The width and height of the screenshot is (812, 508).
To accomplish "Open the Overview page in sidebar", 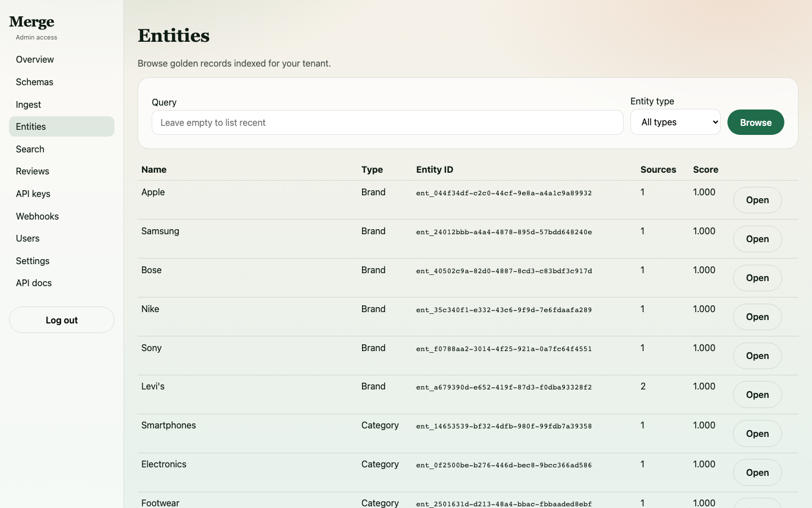I will (x=61, y=59).
